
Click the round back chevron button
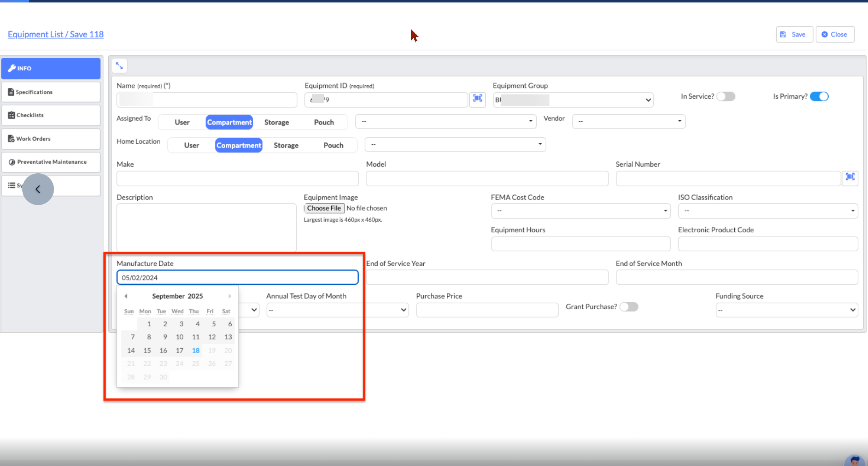38,189
